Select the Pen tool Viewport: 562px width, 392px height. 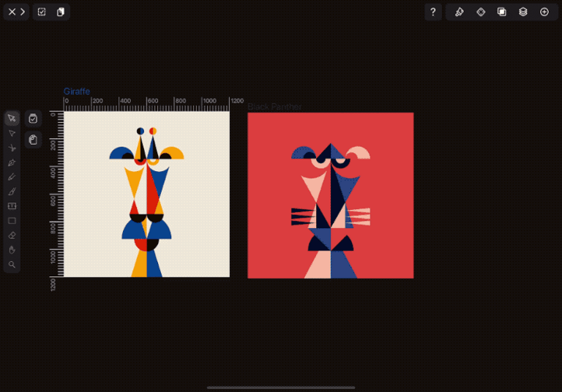pos(12,162)
